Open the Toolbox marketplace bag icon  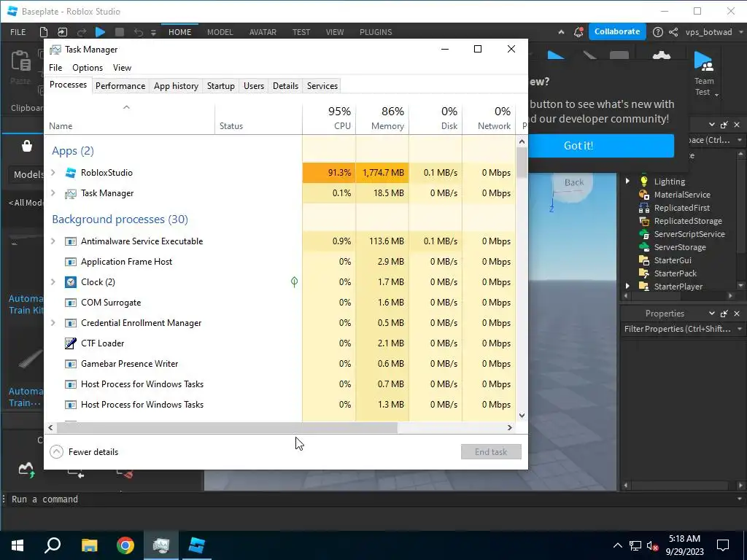[x=27, y=146]
